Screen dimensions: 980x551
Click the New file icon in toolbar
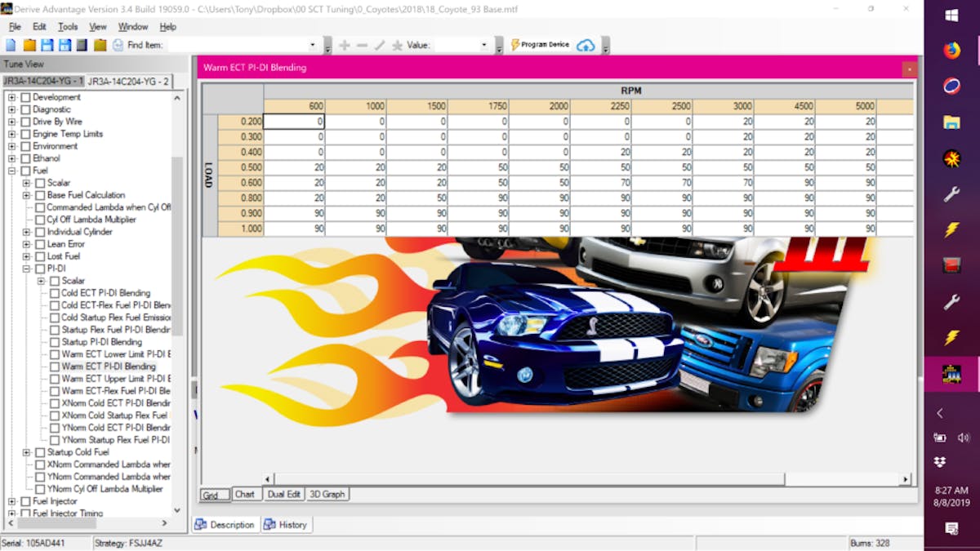11,45
